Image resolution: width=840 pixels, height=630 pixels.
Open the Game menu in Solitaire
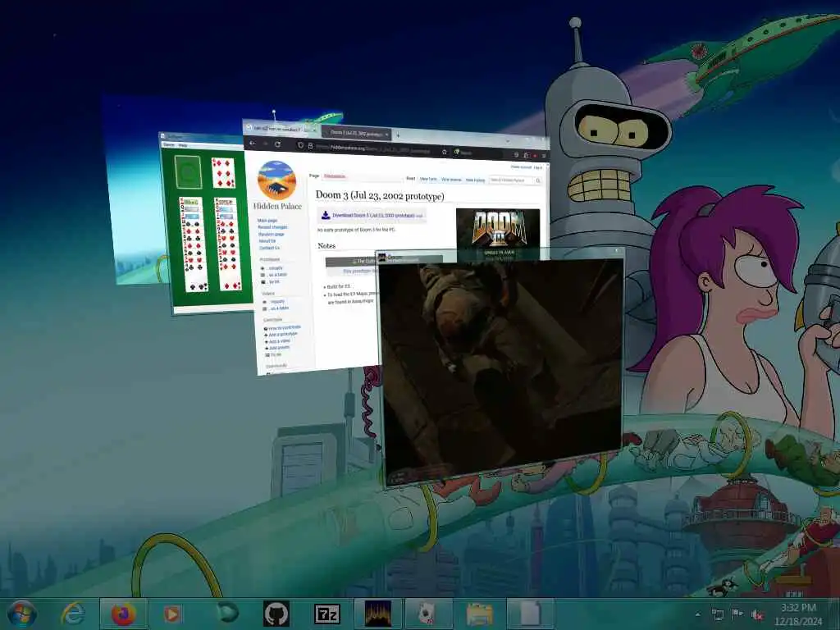(x=169, y=145)
